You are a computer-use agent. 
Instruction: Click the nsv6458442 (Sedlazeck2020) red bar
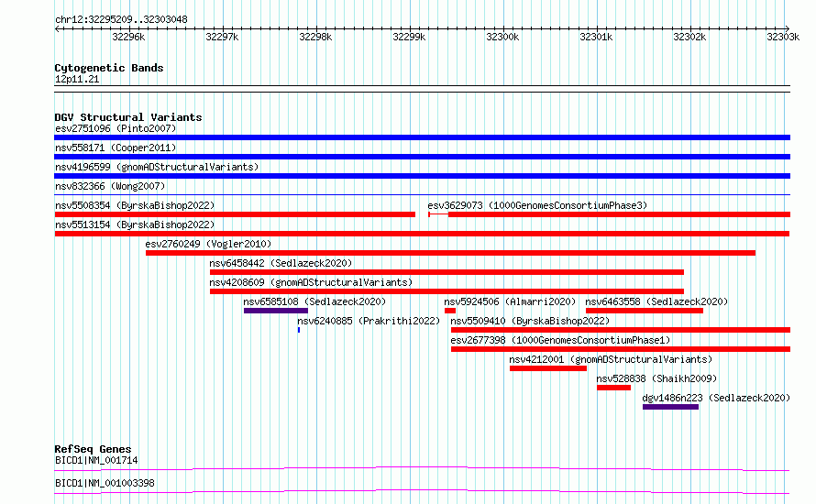coord(447,272)
